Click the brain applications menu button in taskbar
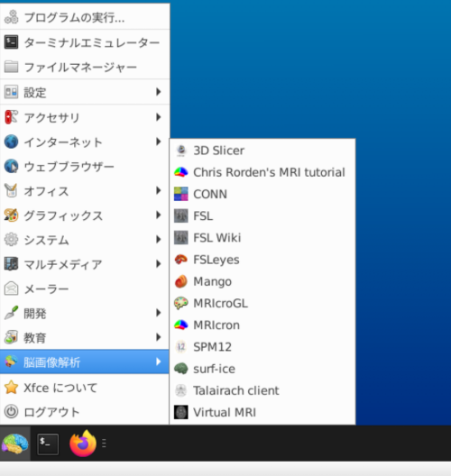 pyautogui.click(x=14, y=444)
